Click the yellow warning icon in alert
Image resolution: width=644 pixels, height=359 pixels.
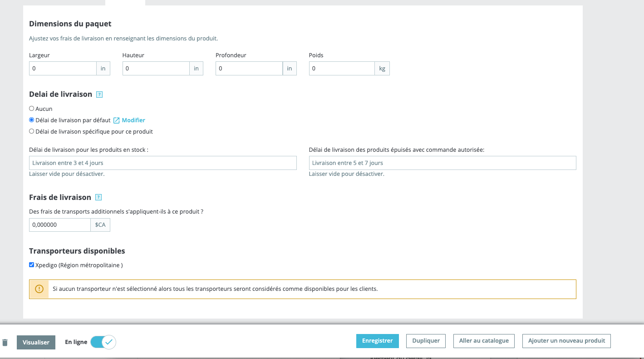coord(39,289)
